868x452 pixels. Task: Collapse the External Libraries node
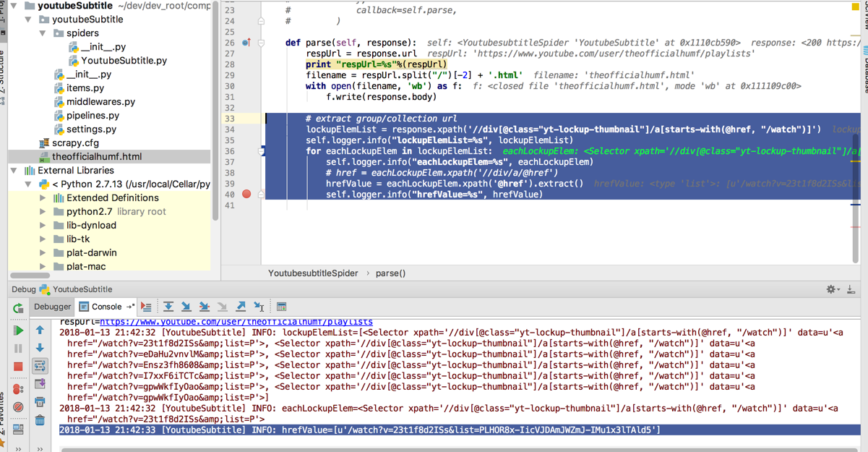pos(14,171)
